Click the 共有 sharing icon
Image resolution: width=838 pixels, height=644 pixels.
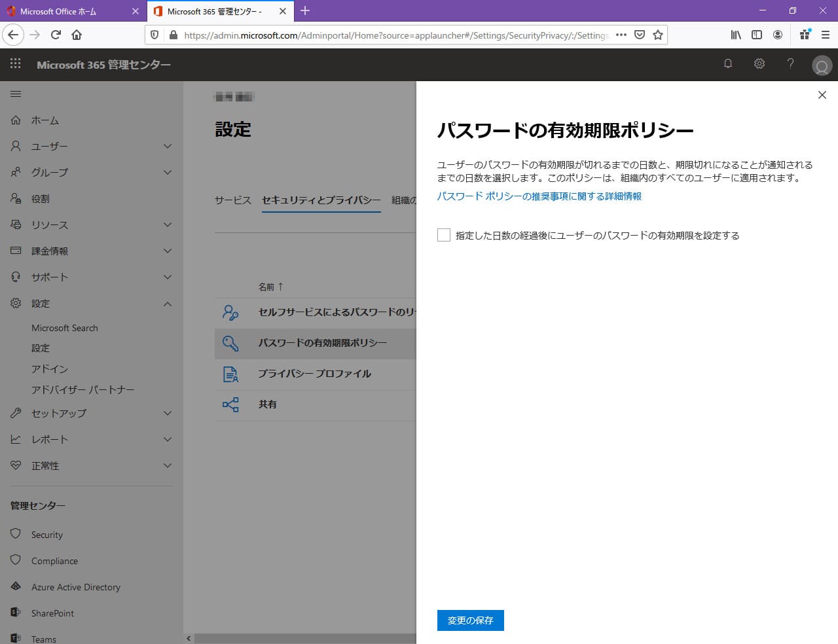[230, 404]
